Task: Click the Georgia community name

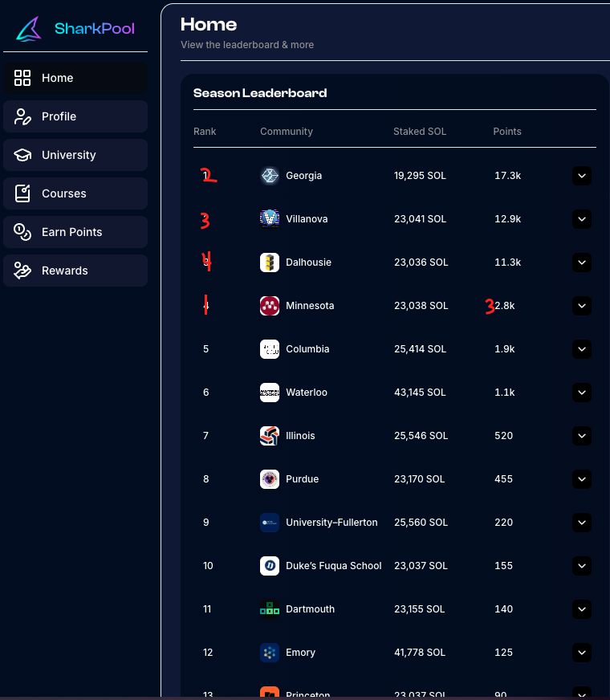Action: (x=304, y=176)
